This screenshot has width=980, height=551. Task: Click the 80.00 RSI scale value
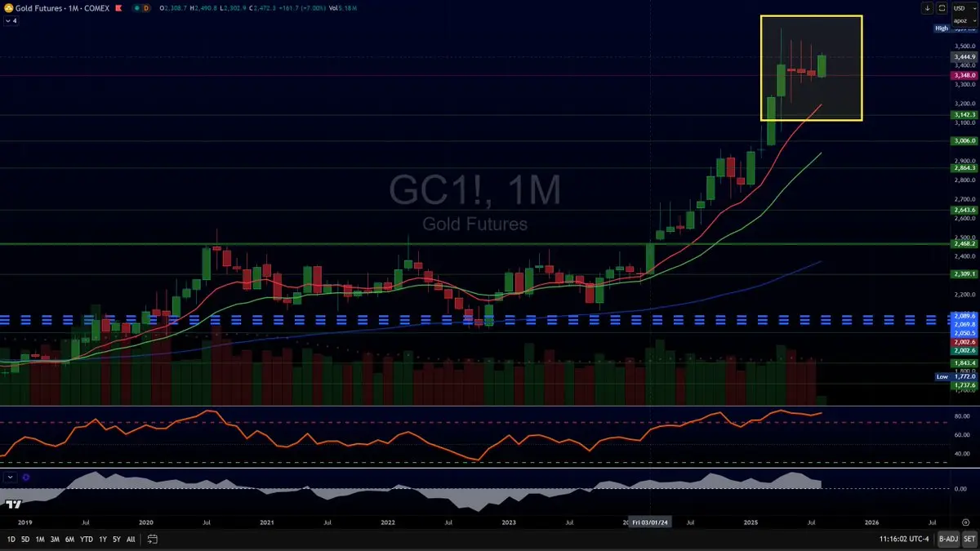pos(962,416)
